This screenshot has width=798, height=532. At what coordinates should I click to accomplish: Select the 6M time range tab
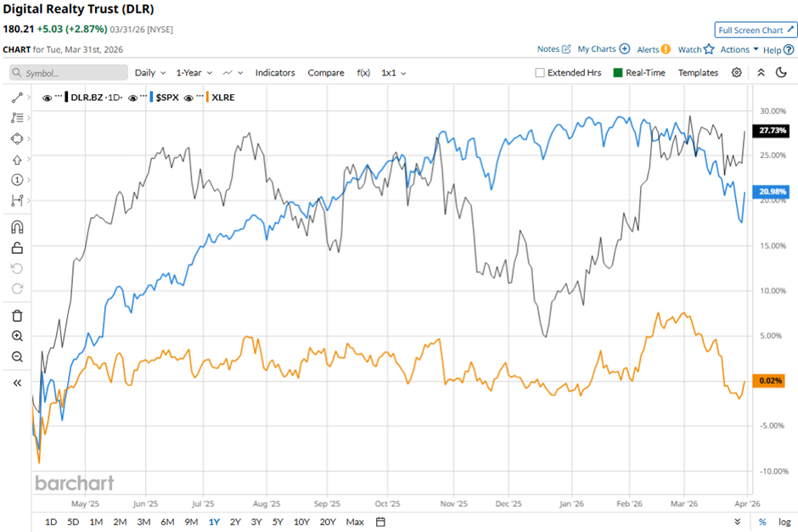167,522
